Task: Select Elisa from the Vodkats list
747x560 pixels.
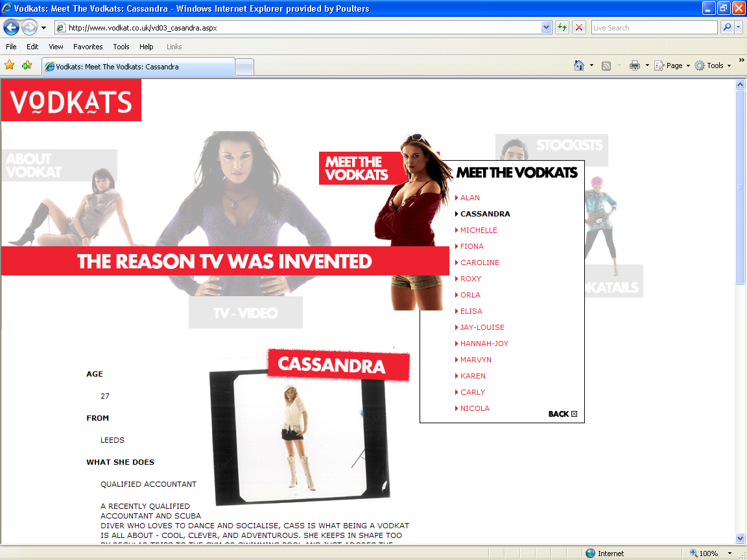Action: [469, 311]
